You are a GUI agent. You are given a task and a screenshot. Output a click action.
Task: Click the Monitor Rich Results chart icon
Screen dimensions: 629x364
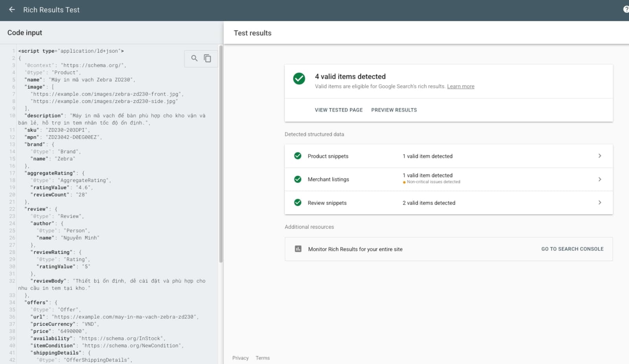[x=298, y=249]
